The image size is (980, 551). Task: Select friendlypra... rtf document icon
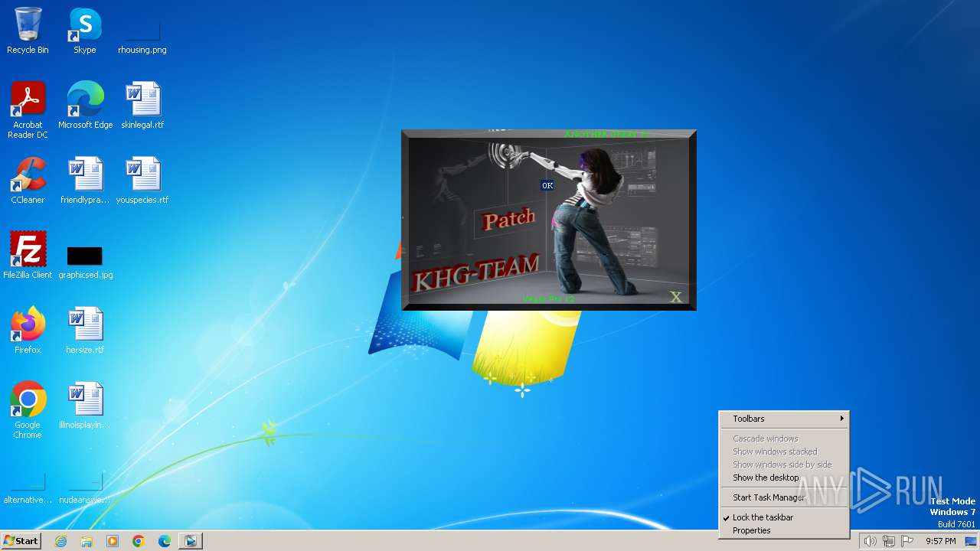click(85, 181)
